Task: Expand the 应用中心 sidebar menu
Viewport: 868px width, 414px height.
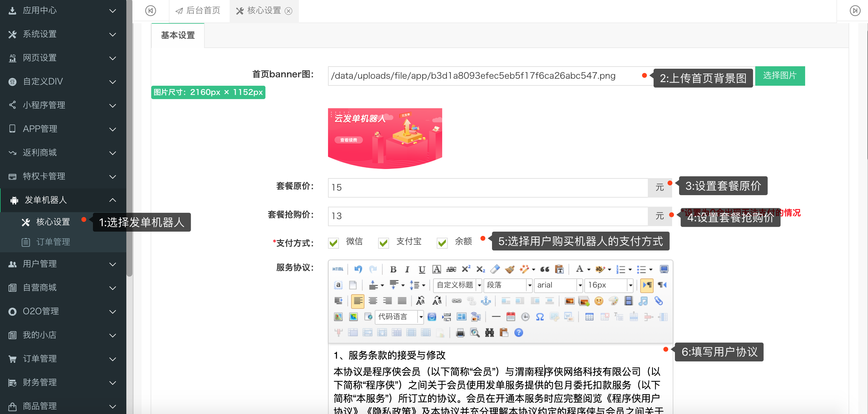Action: pos(63,10)
